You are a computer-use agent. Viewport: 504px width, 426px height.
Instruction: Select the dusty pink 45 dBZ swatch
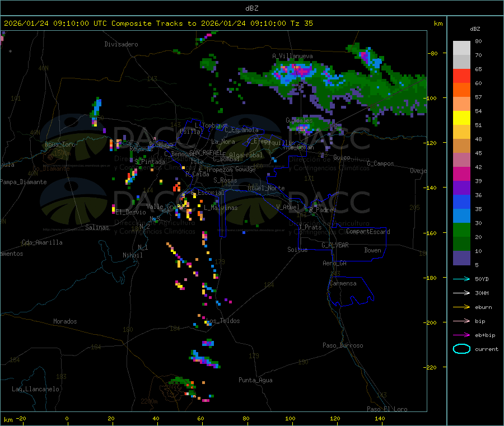tap(461, 160)
